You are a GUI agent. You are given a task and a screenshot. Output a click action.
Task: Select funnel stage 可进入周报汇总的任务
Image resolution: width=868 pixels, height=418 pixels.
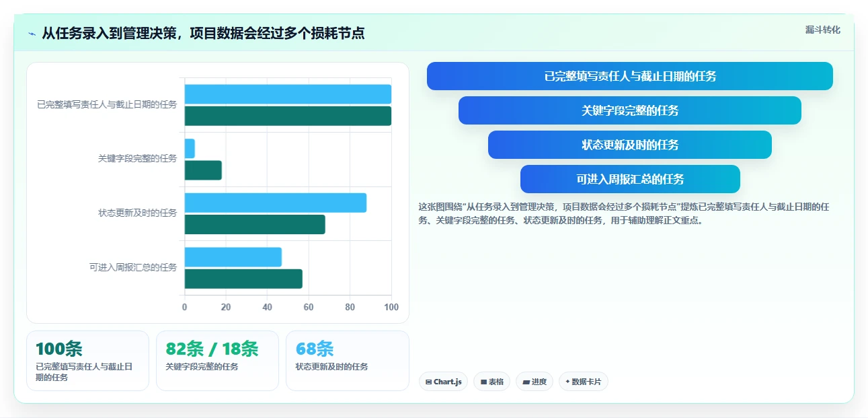click(x=630, y=179)
